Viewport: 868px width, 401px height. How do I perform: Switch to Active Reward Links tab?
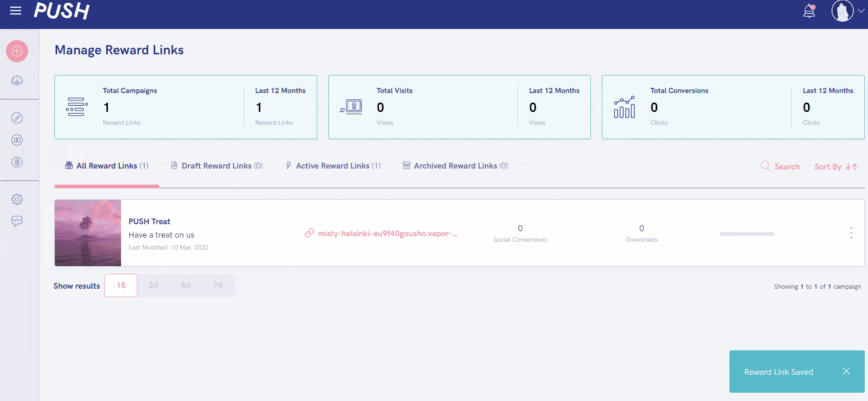[333, 166]
